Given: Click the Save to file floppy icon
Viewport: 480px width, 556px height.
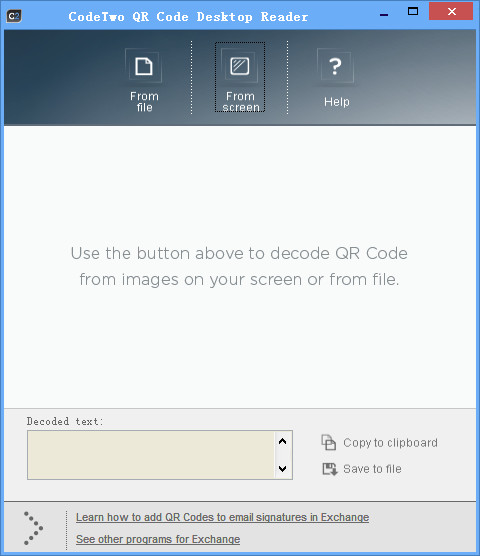Looking at the screenshot, I should (330, 469).
